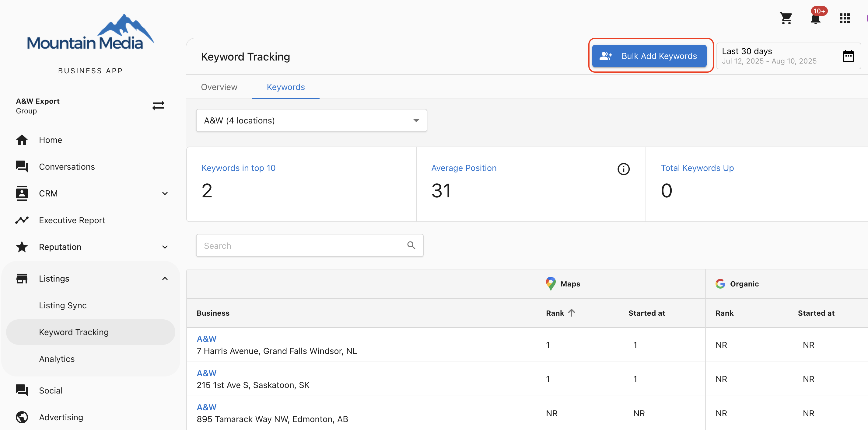Focus the keyword Search field
Viewport: 868px width, 430px height.
(309, 245)
